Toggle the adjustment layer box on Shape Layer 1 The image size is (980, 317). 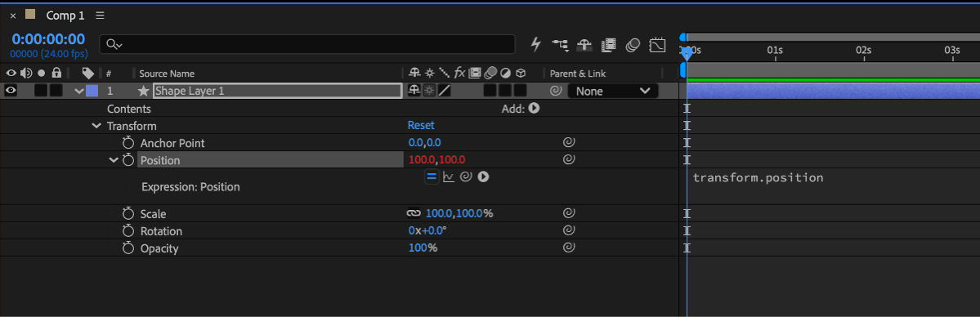[x=505, y=91]
